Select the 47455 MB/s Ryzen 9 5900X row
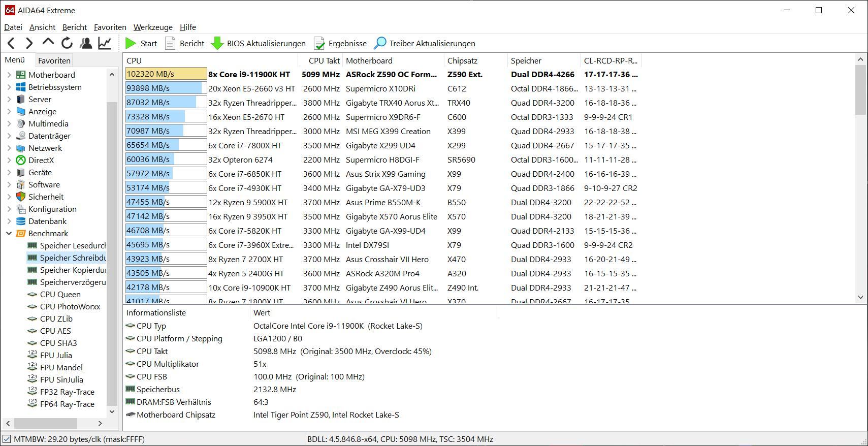 click(382, 202)
